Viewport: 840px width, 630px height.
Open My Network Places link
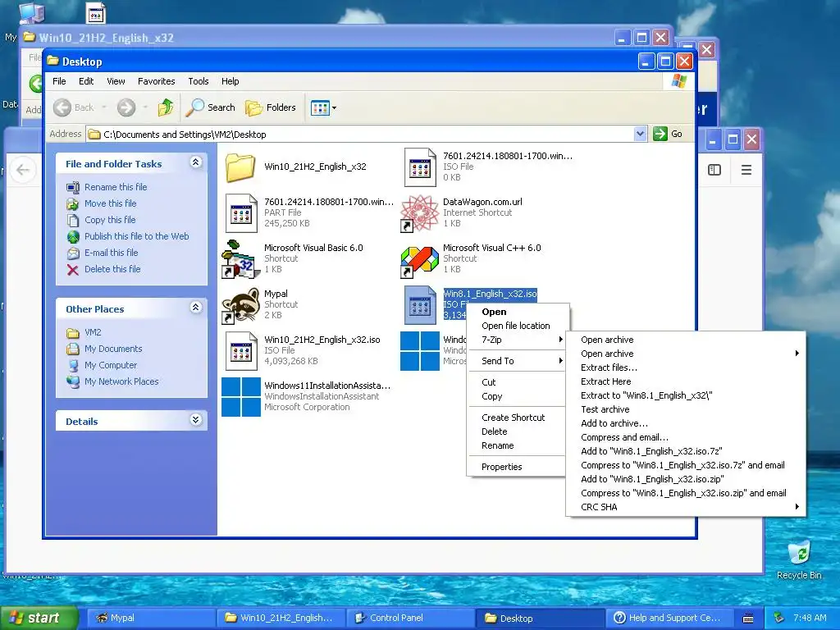tap(121, 382)
